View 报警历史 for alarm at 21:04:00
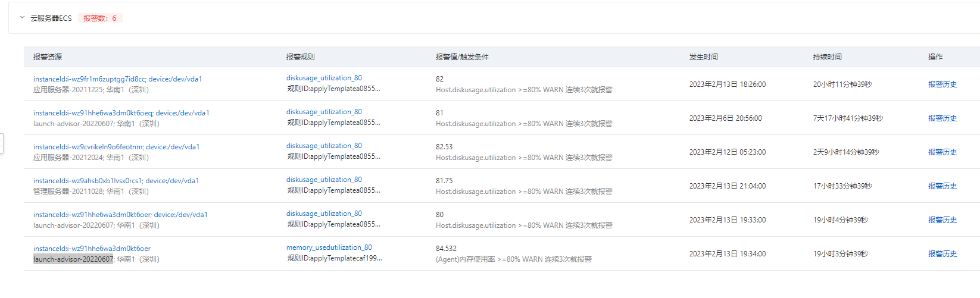980x298 pixels. (x=942, y=186)
